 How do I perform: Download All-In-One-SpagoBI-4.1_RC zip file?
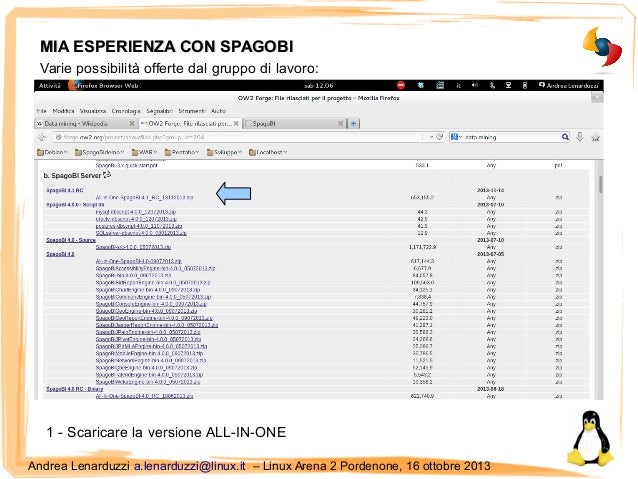tap(144, 197)
